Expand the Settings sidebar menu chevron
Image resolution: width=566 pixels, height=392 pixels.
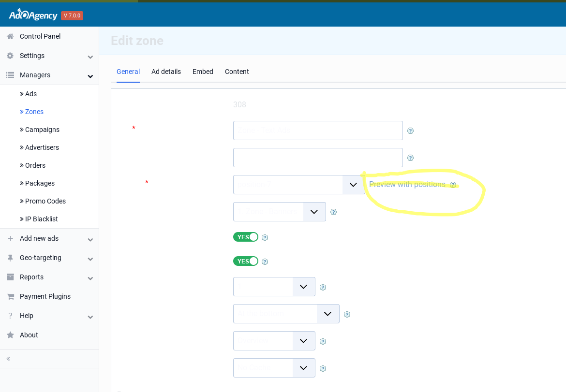[90, 57]
